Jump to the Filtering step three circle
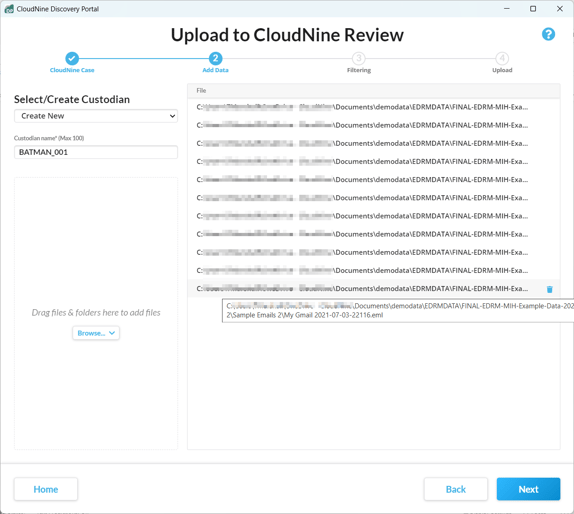Image resolution: width=574 pixels, height=514 pixels. click(x=359, y=58)
